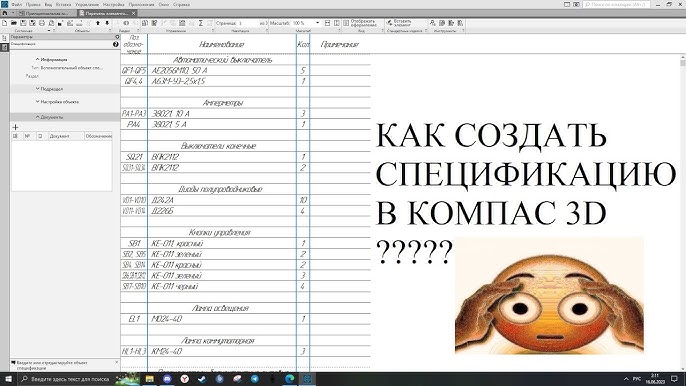The width and height of the screenshot is (686, 386).
Task: Move object up with the up-arrow icon
Action: [x=98, y=23]
